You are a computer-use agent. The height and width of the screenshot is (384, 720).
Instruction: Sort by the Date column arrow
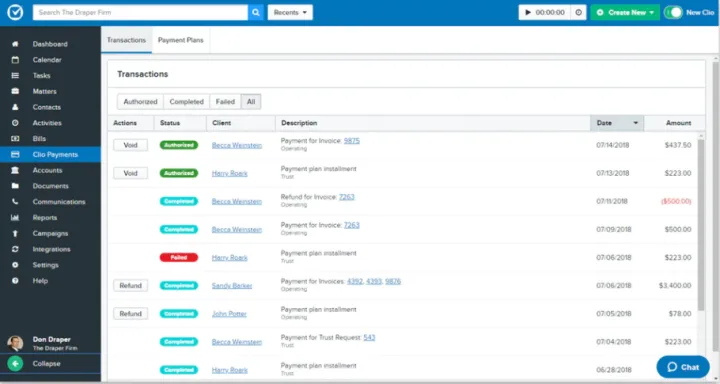click(636, 123)
